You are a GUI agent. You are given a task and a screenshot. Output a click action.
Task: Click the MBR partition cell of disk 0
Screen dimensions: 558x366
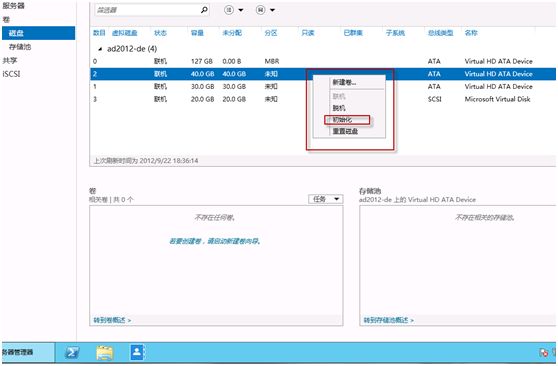click(x=272, y=61)
